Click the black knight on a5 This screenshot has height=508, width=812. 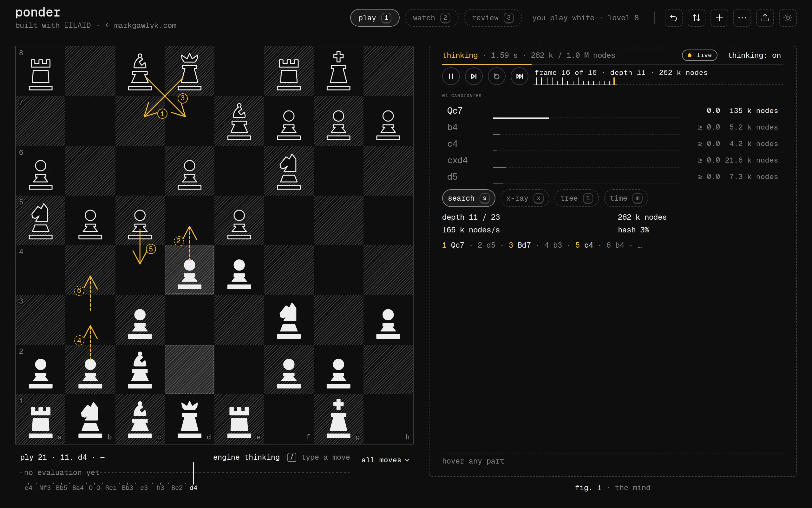click(41, 221)
